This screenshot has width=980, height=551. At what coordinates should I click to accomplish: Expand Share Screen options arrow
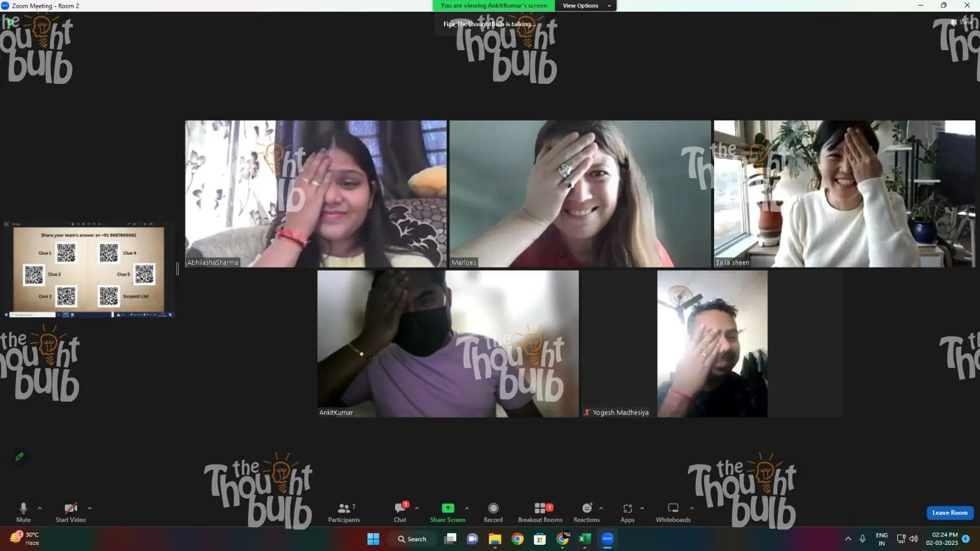tap(467, 508)
